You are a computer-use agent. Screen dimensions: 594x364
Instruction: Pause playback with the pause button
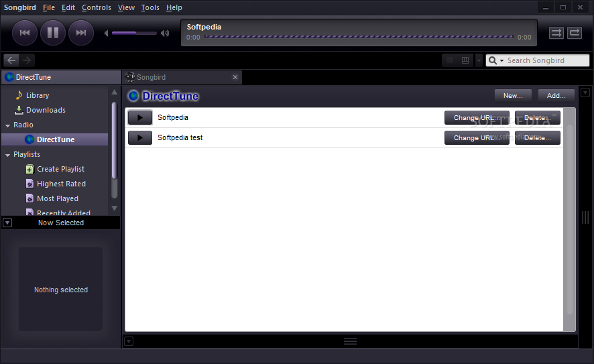point(53,33)
